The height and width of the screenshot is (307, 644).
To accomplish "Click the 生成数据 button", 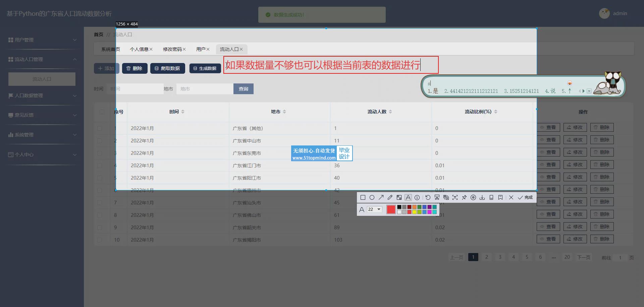I will 205,68.
